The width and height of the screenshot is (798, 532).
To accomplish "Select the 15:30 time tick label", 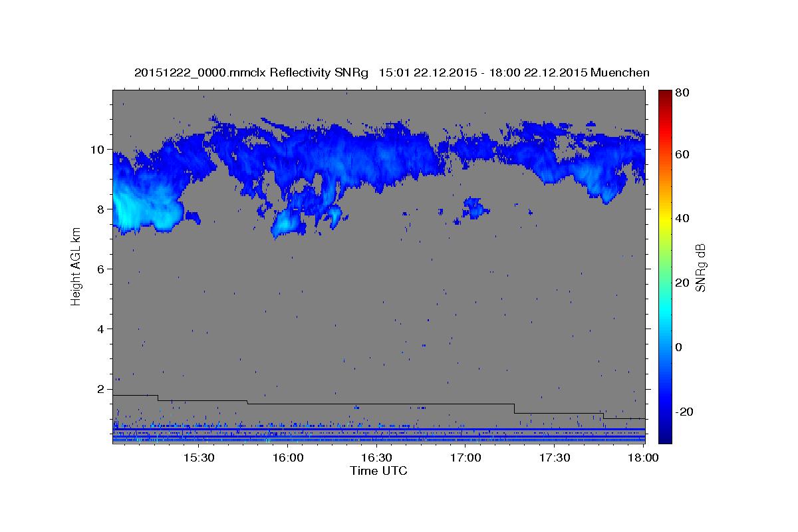I will pos(199,458).
